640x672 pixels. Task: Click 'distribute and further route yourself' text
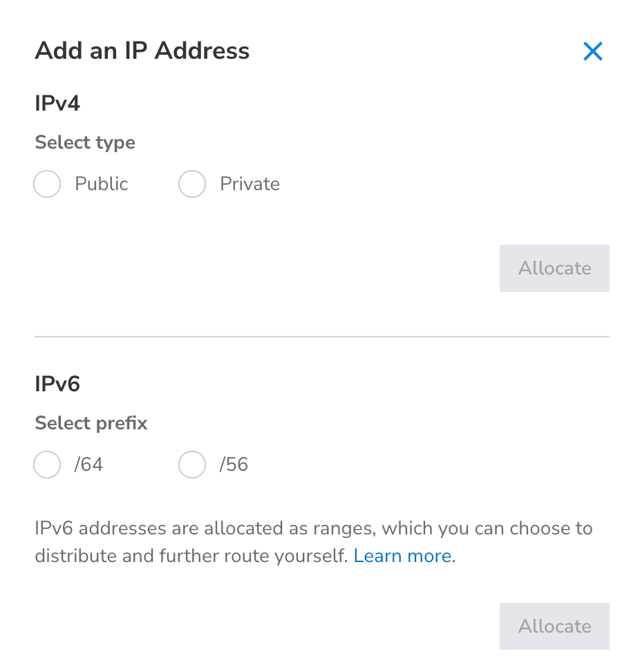191,556
